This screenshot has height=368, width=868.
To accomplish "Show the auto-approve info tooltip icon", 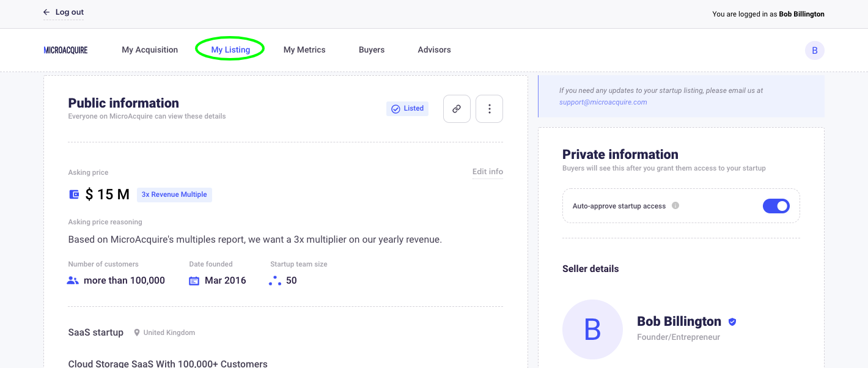I will [x=675, y=205].
